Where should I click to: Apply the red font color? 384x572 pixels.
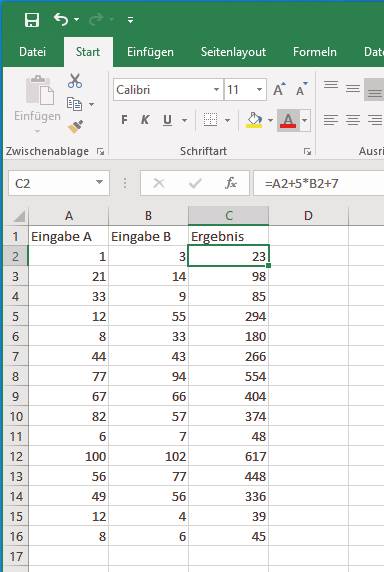(x=288, y=120)
